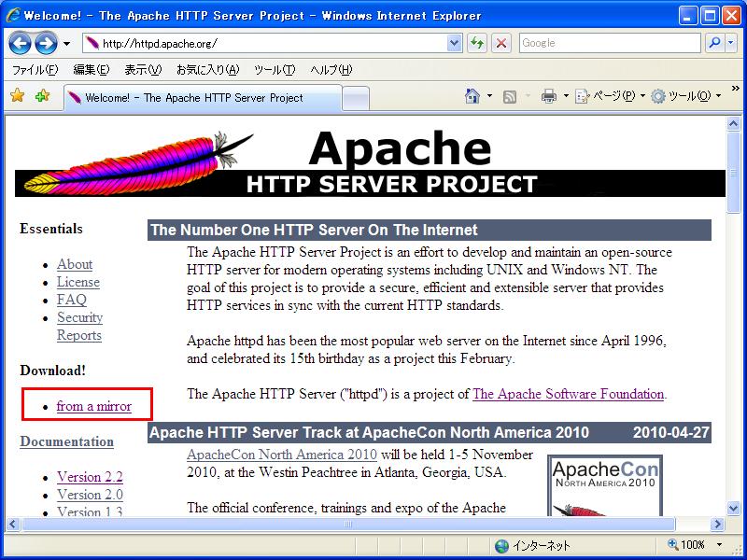Click into the Google search box
Image resolution: width=747 pixels, height=560 pixels.
[610, 43]
